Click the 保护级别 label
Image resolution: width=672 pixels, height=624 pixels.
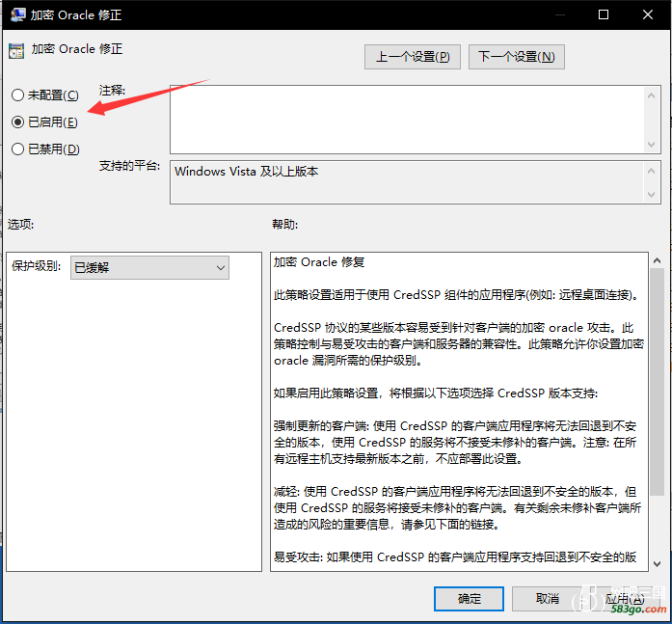(x=37, y=266)
